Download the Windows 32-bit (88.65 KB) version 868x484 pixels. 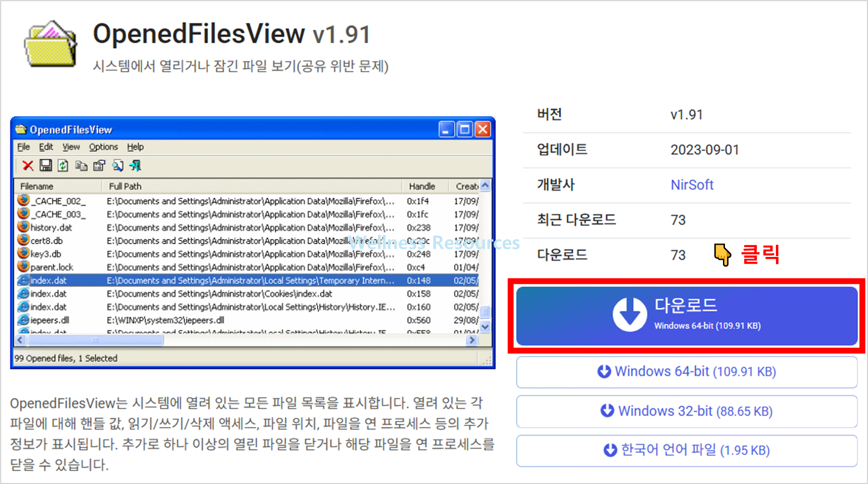pyautogui.click(x=687, y=411)
